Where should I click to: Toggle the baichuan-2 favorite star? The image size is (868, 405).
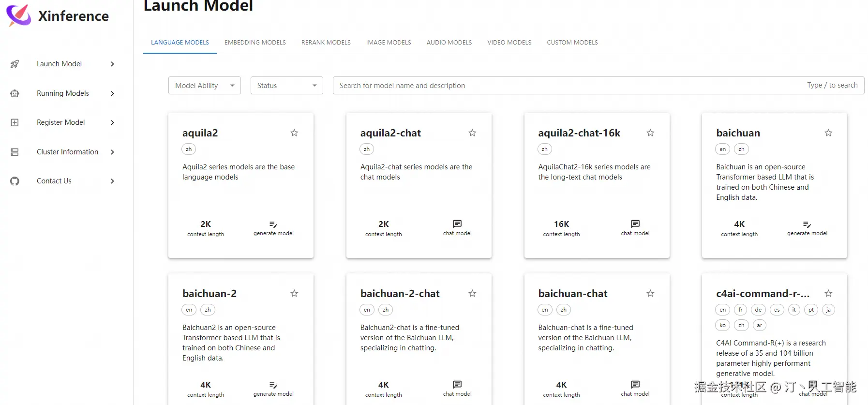(294, 293)
